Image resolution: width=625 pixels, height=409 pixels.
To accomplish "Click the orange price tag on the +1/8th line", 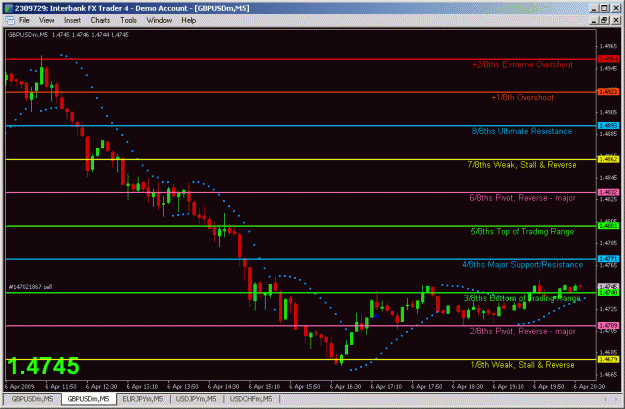I will (x=609, y=92).
